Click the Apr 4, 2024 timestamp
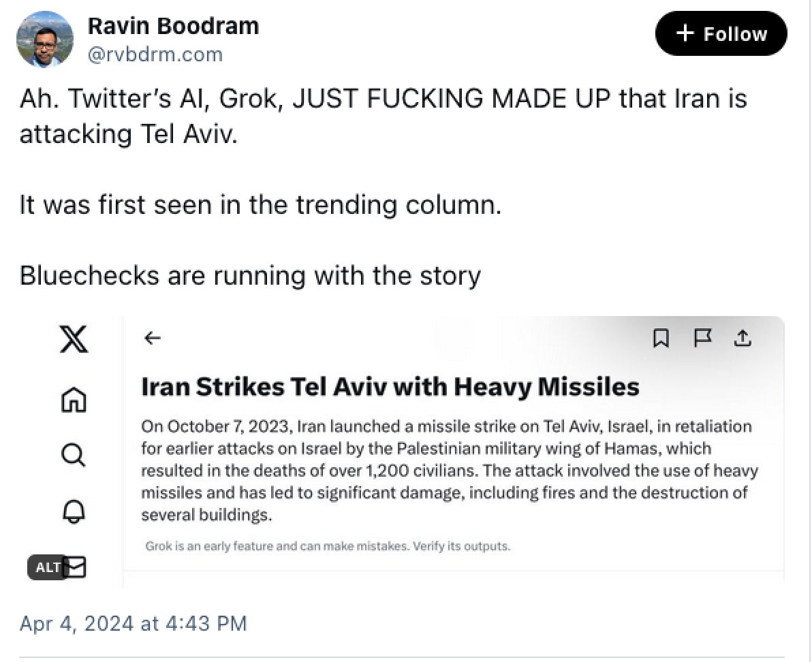The width and height of the screenshot is (812, 662). point(133,623)
